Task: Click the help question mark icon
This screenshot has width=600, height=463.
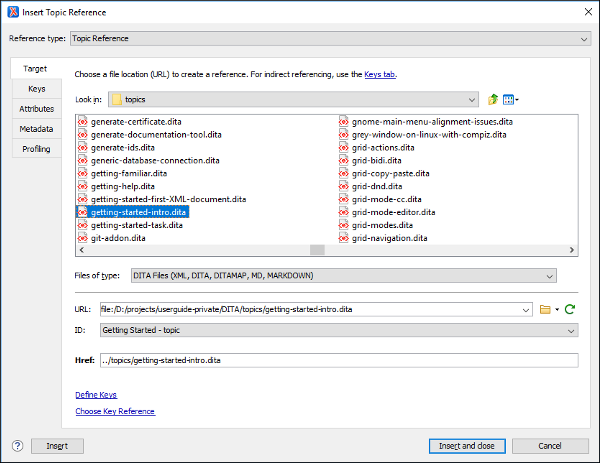Action: [x=17, y=445]
